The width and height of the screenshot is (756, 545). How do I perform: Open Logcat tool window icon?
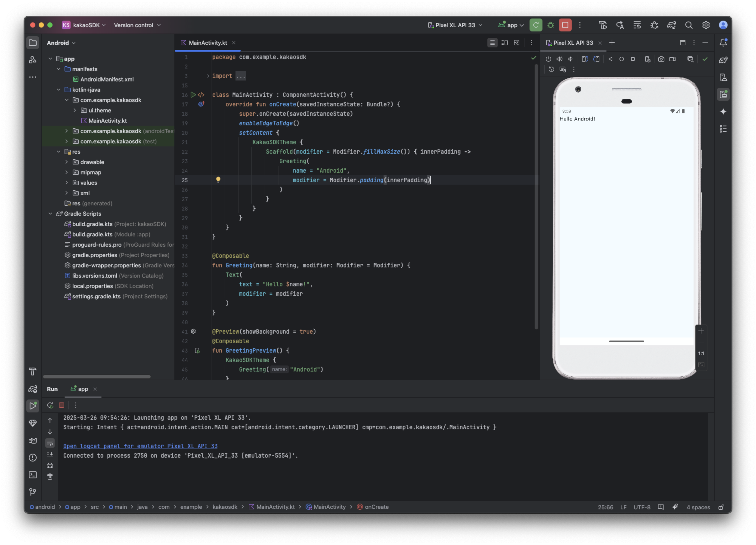(x=33, y=440)
